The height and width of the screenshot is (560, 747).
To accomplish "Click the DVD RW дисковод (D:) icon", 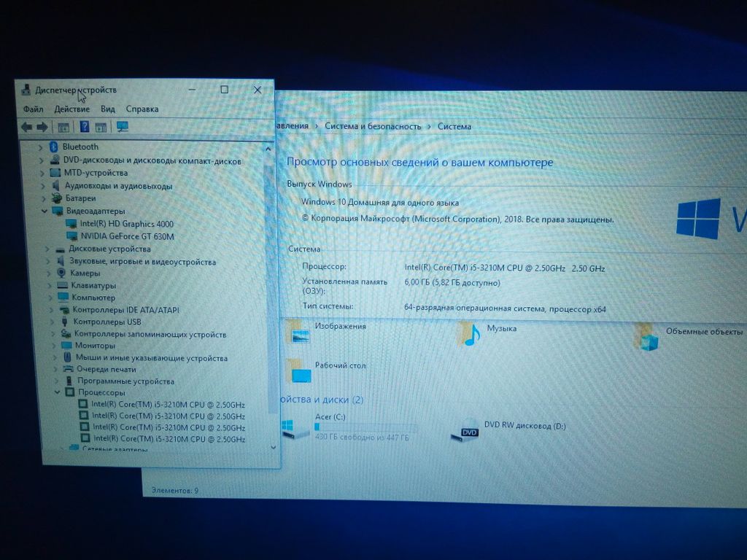I will [465, 430].
